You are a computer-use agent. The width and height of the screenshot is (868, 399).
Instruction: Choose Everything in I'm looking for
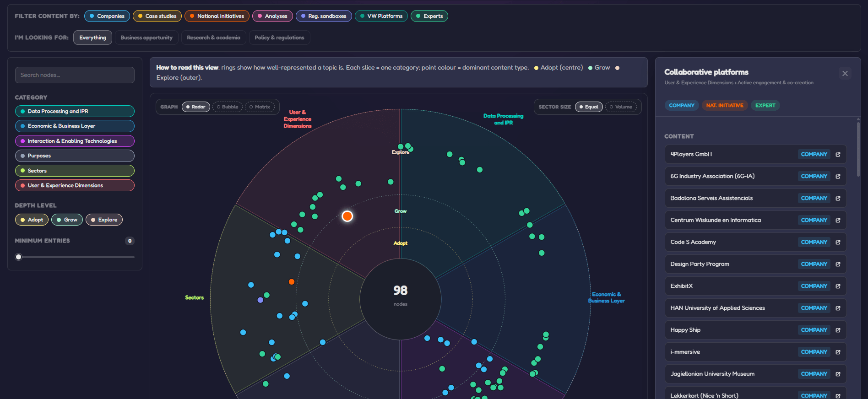(x=92, y=38)
